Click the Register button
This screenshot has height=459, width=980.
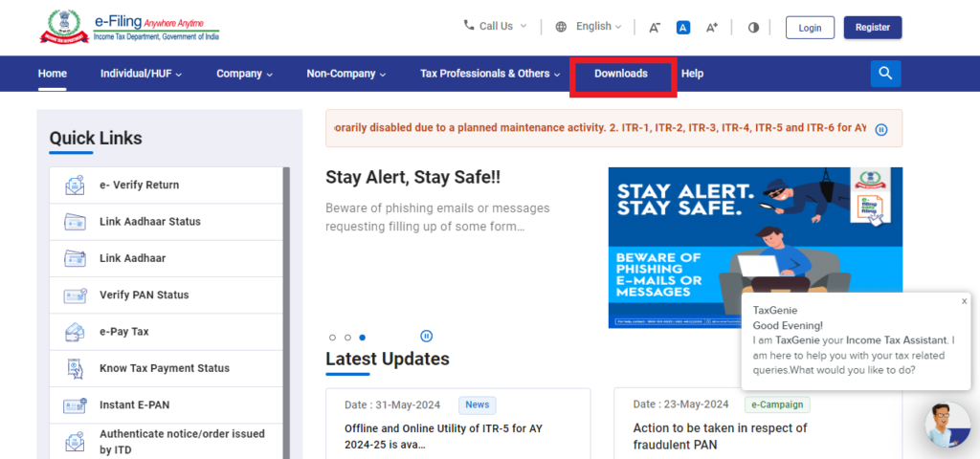point(873,28)
